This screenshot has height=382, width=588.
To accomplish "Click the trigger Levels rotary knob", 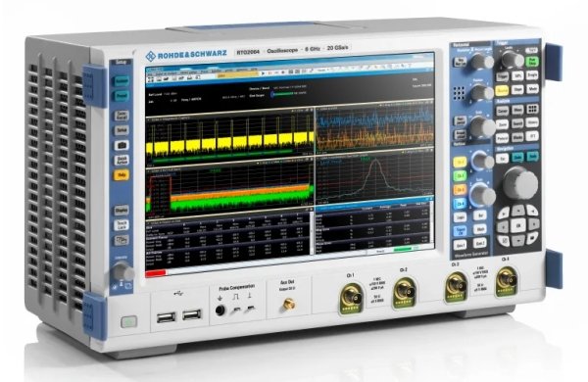I will (513, 59).
